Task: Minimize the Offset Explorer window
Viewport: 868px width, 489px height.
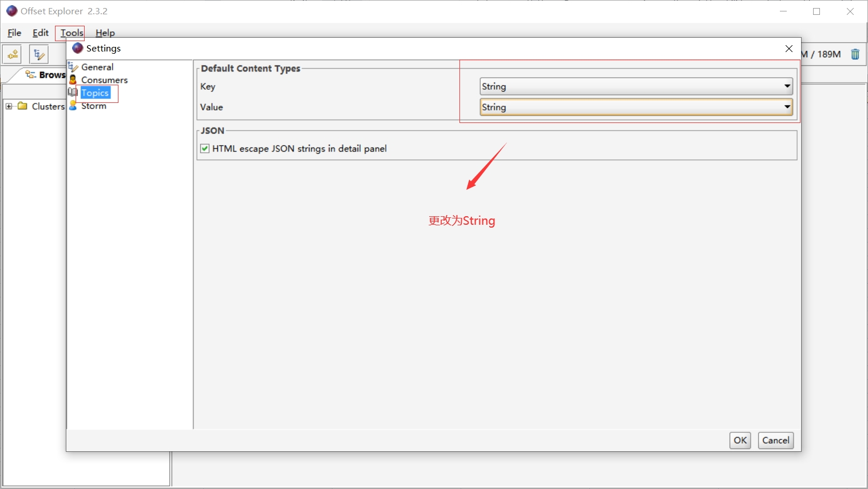Action: 783,11
